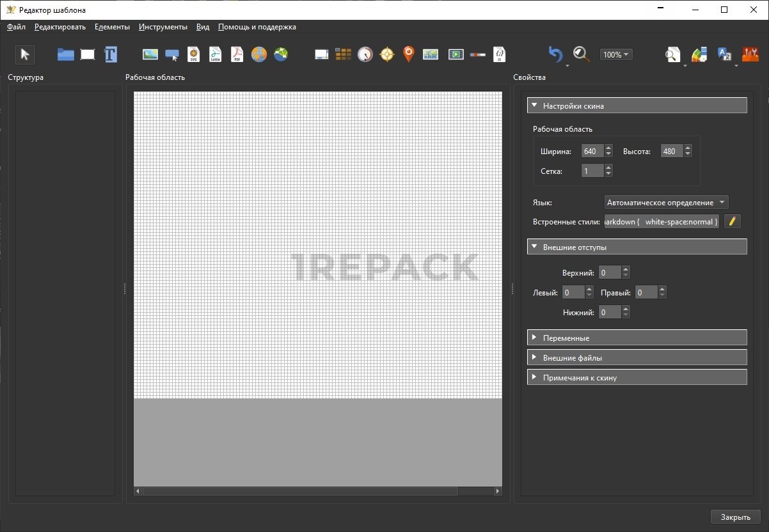
Task: Click the Ширина width input field
Action: point(591,152)
